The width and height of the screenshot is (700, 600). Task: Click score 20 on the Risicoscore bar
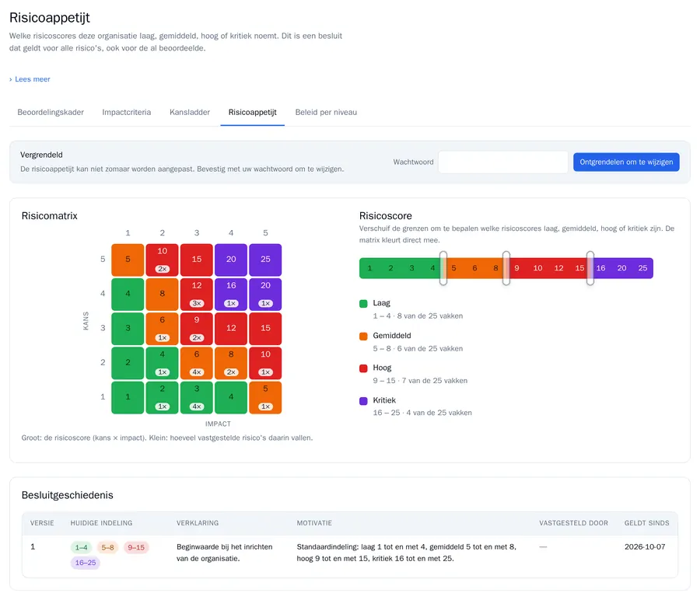pos(621,268)
